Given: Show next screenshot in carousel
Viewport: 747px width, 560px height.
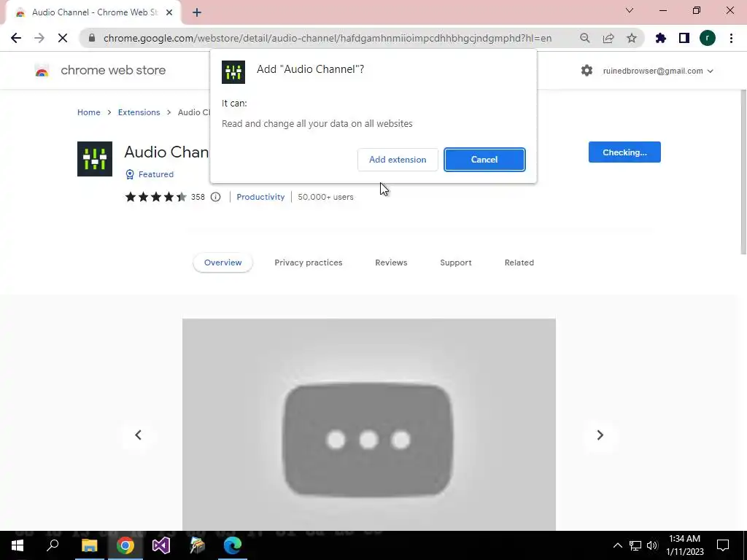Looking at the screenshot, I should [600, 435].
